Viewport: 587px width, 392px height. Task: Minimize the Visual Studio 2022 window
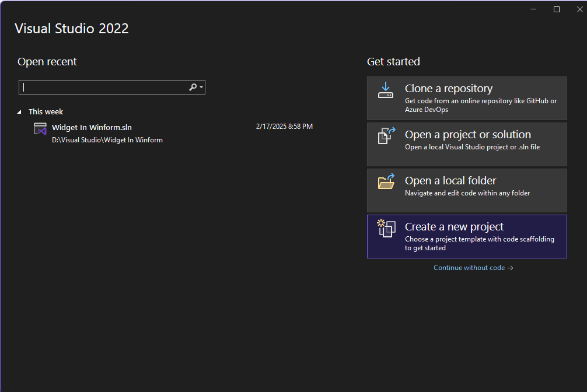[x=533, y=9]
